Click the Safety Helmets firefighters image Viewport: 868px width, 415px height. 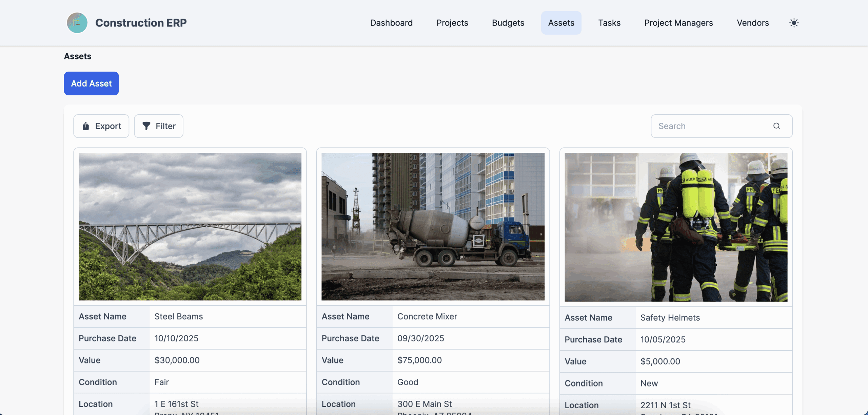(676, 227)
